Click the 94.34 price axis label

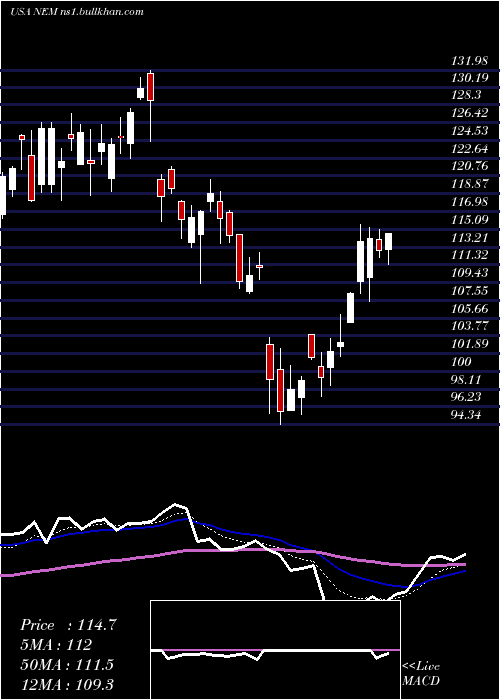467,415
